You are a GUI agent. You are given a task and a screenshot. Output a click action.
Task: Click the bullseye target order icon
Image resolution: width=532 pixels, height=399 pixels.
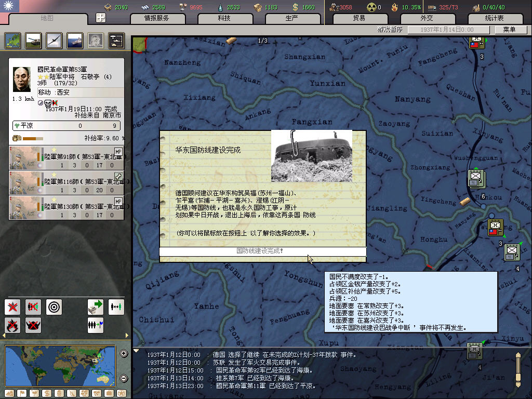tap(54, 307)
